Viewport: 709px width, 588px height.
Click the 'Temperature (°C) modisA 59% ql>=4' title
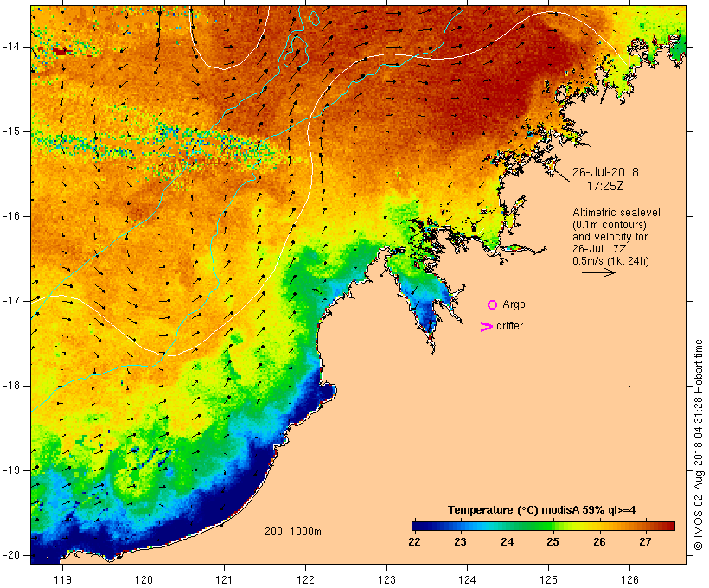coord(542,510)
